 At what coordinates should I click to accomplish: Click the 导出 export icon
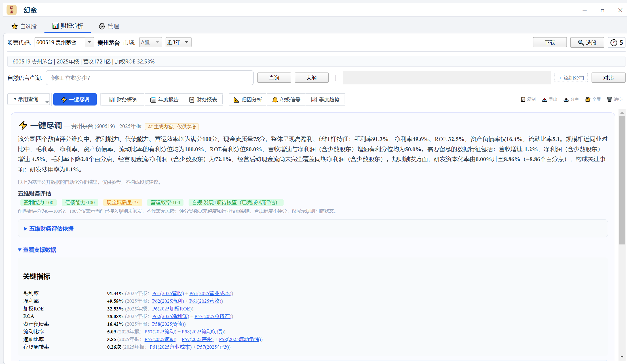point(550,99)
